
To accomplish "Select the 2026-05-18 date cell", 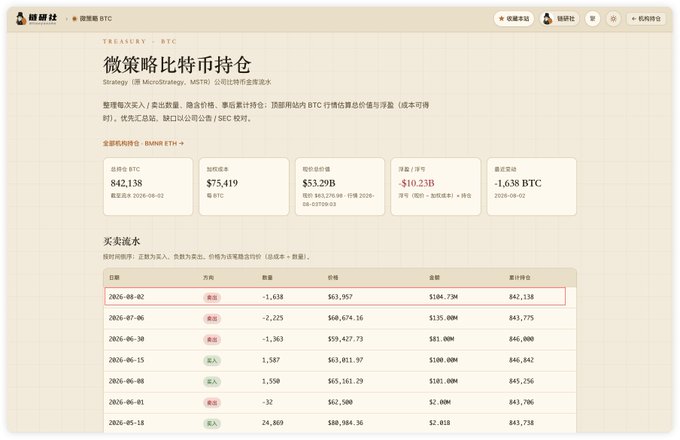I will tap(126, 423).
